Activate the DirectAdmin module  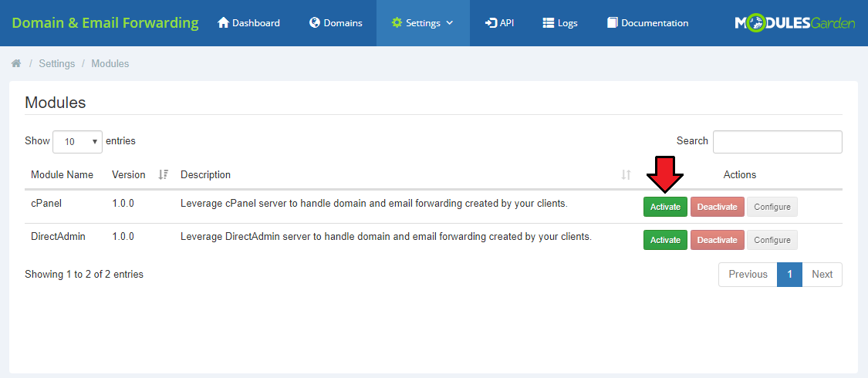tap(665, 240)
